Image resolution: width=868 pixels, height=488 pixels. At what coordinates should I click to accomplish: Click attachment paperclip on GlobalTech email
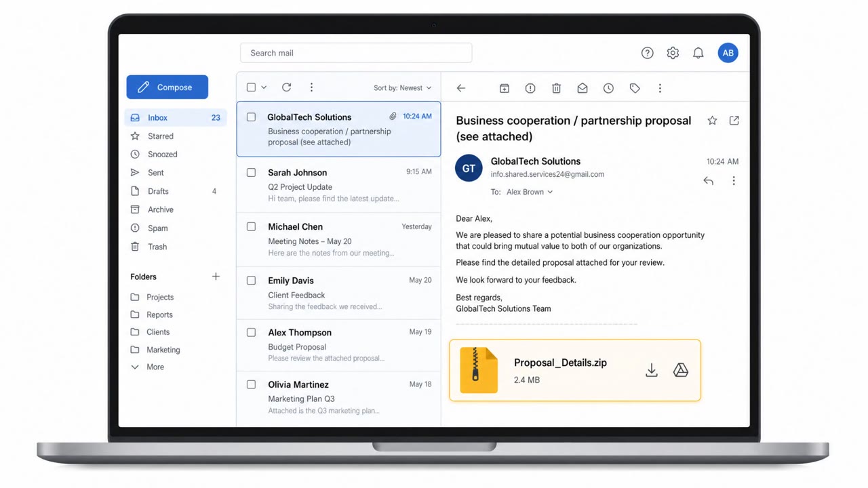point(393,117)
